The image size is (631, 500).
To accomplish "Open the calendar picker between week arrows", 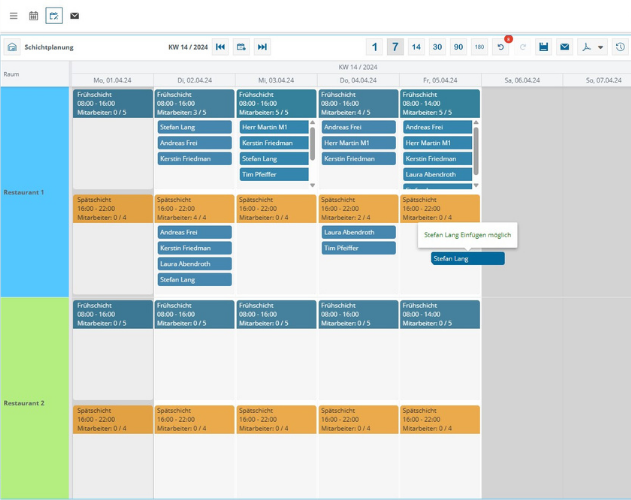I will pyautogui.click(x=242, y=47).
